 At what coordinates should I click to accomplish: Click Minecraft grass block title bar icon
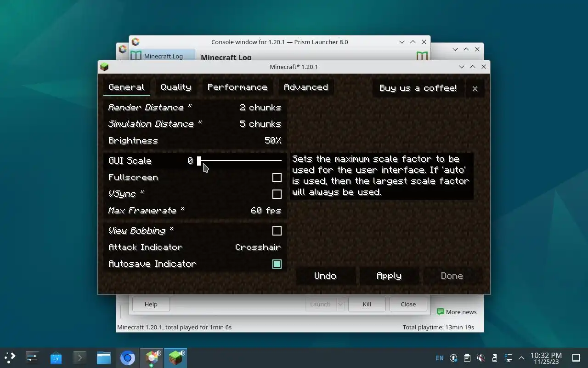(x=104, y=67)
